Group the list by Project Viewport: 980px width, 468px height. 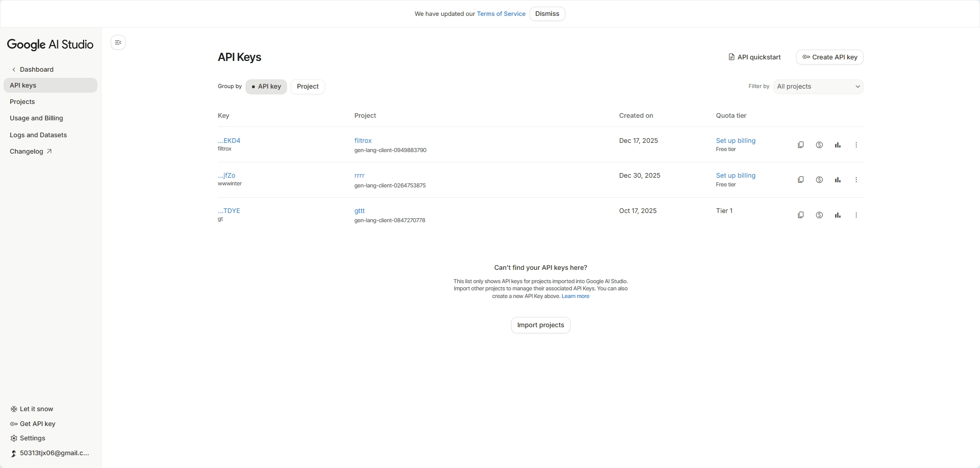coord(308,87)
